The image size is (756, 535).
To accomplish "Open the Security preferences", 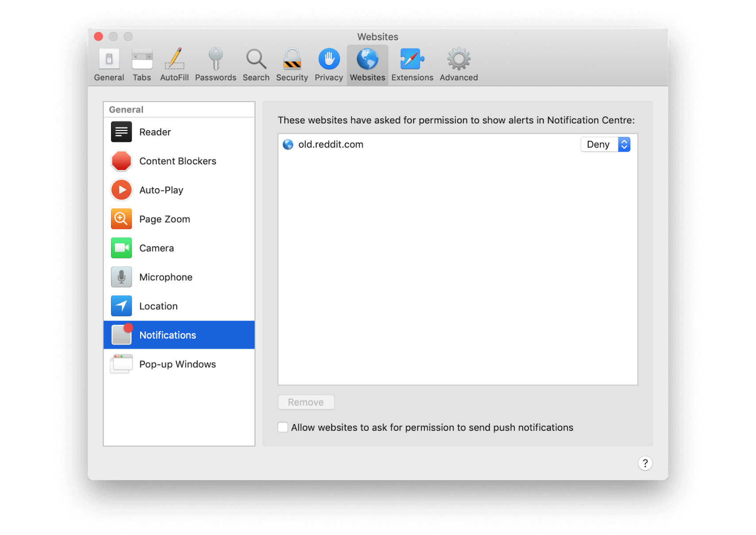I will tap(291, 64).
